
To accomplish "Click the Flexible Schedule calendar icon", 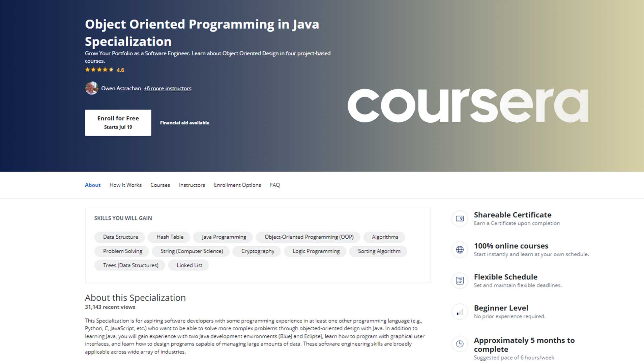I will pyautogui.click(x=459, y=280).
